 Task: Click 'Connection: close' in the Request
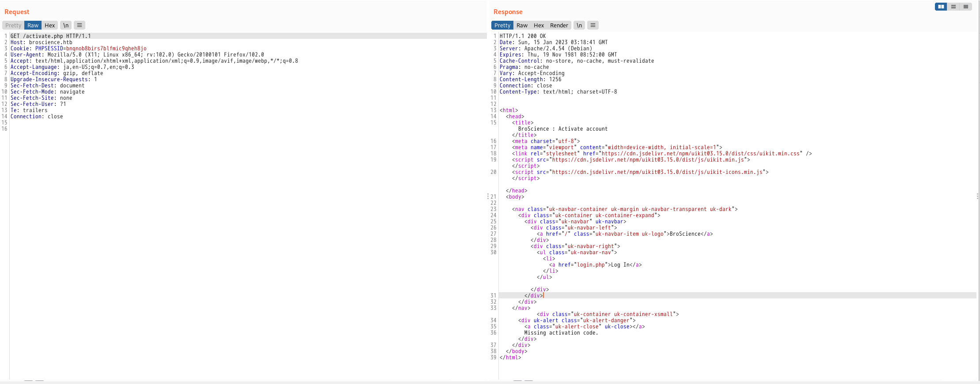(x=37, y=117)
